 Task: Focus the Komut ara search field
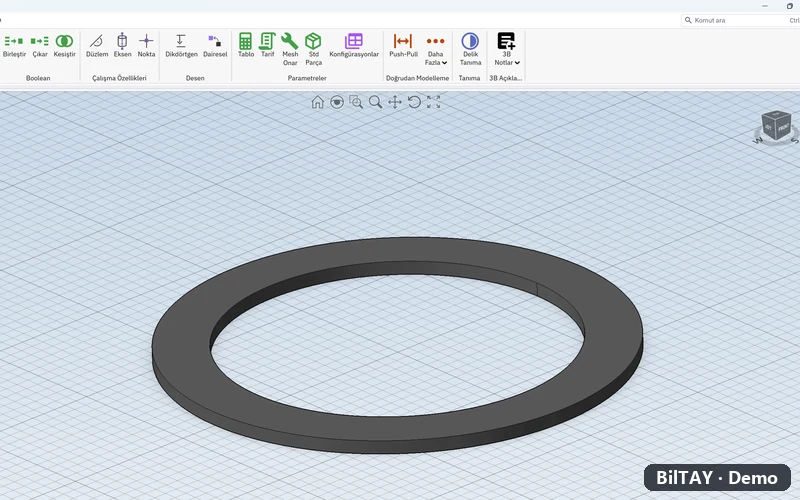pos(740,20)
